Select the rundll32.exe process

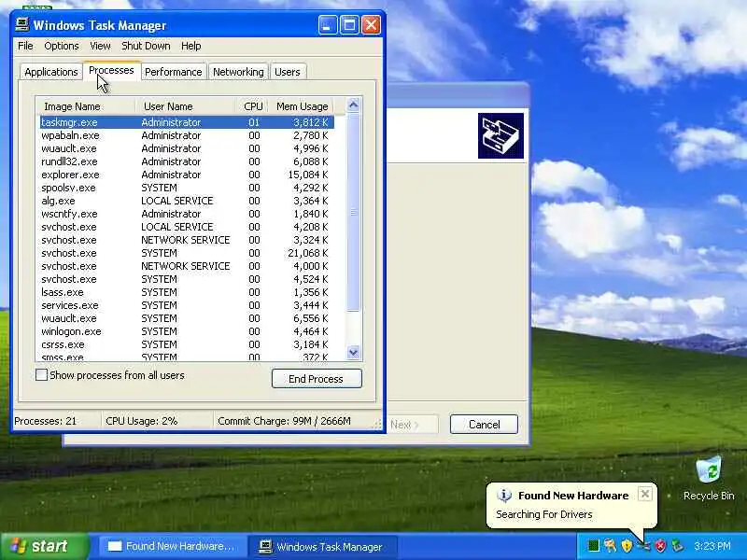(187, 161)
